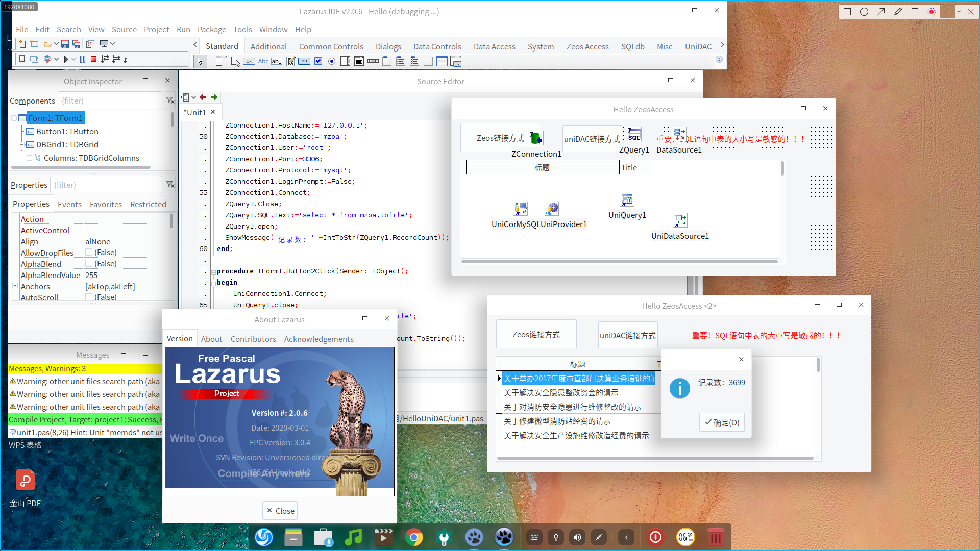Show more component palette tabs with right arrow

point(722,45)
